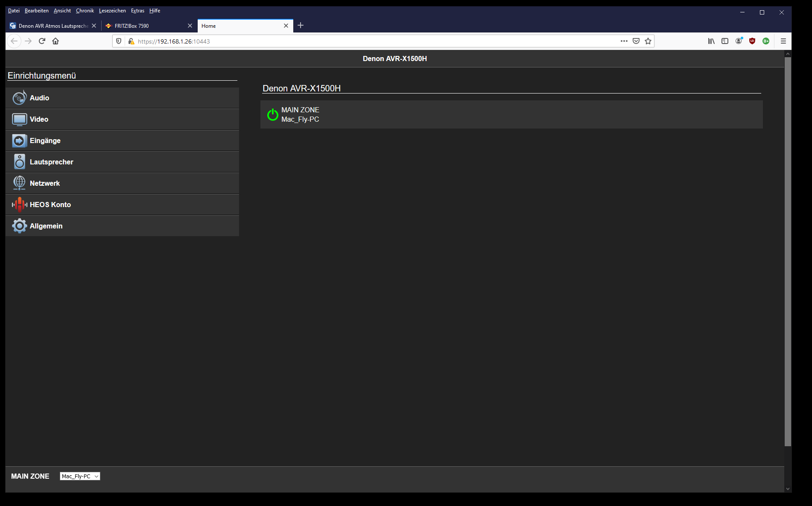This screenshot has height=506, width=812.
Task: Open the Ansicht menu
Action: pos(62,11)
